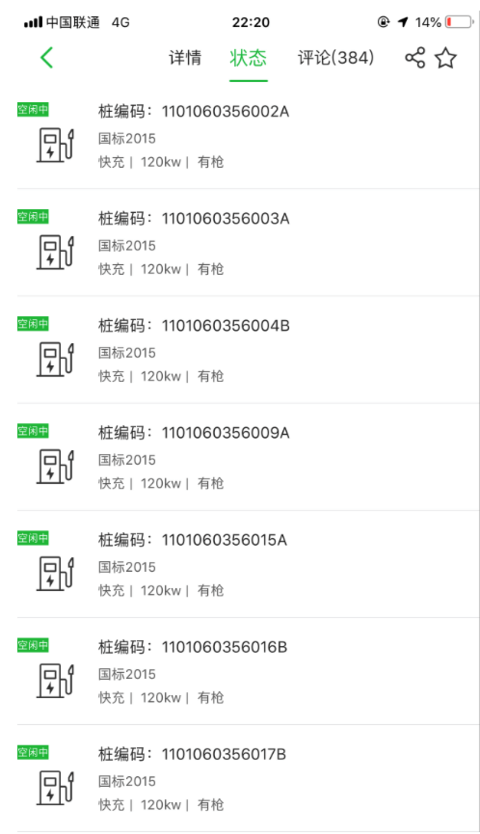Tap the battery indicator in status bar
The image size is (480, 834).
coord(459,22)
